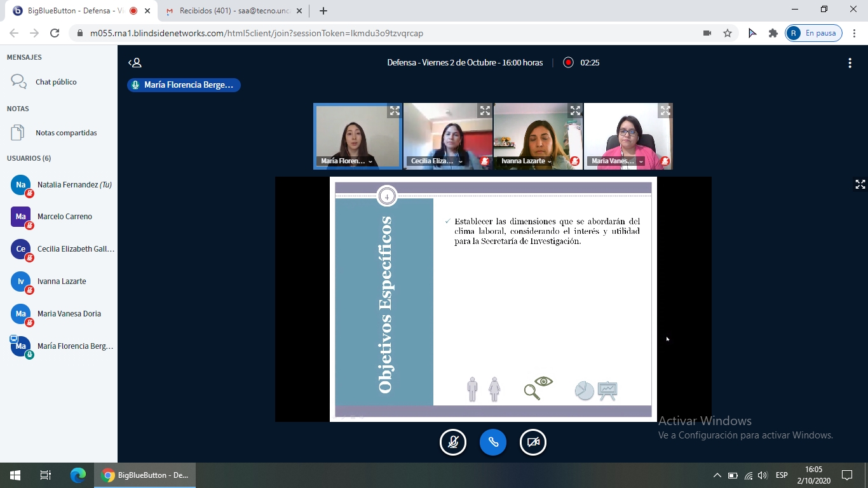Open a new browser tab
The width and height of the screenshot is (868, 488).
click(323, 11)
